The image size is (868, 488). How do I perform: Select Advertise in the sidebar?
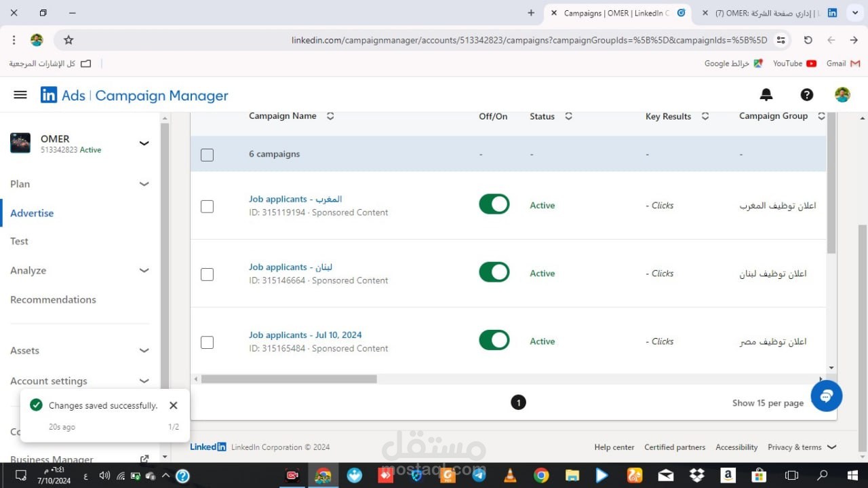[32, 213]
